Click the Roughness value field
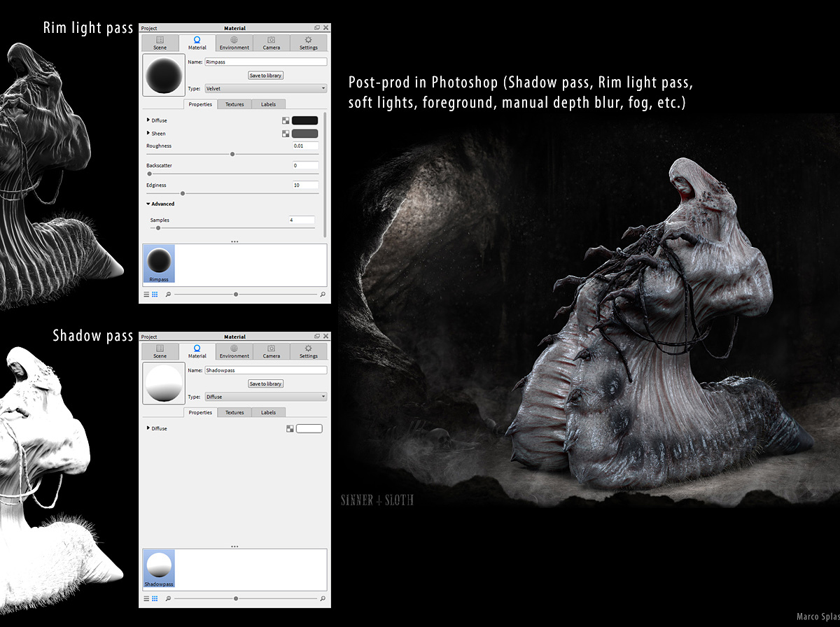 (x=305, y=146)
